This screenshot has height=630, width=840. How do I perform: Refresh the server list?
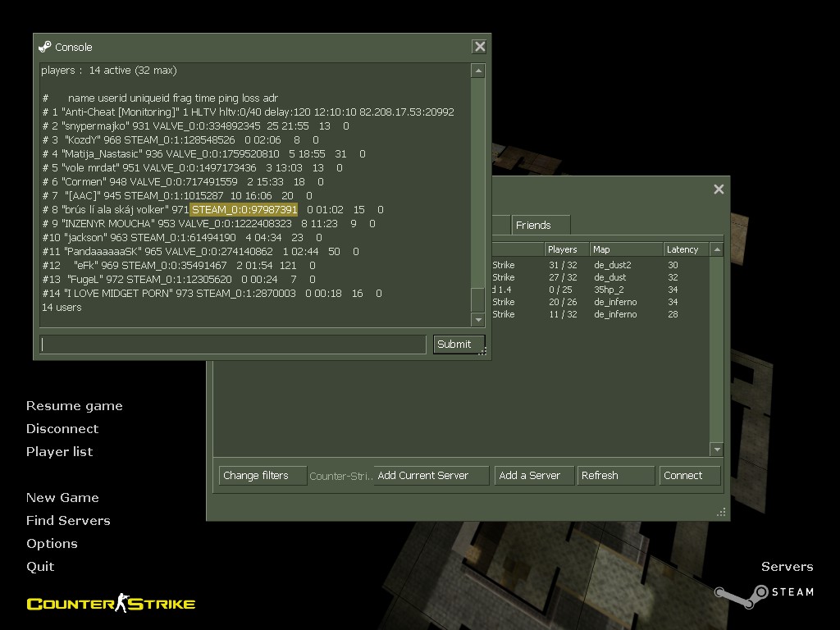click(x=616, y=476)
